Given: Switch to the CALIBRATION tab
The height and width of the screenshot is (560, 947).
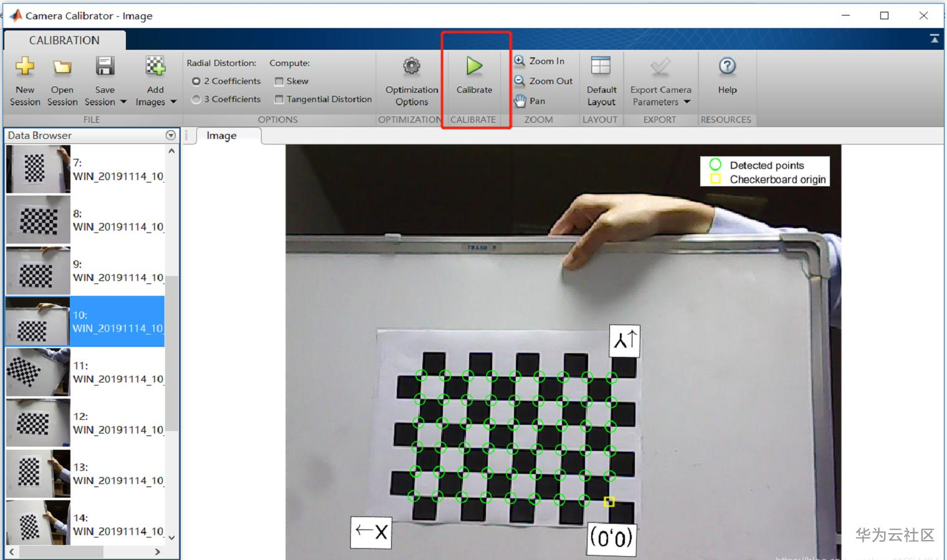Looking at the screenshot, I should point(64,40).
